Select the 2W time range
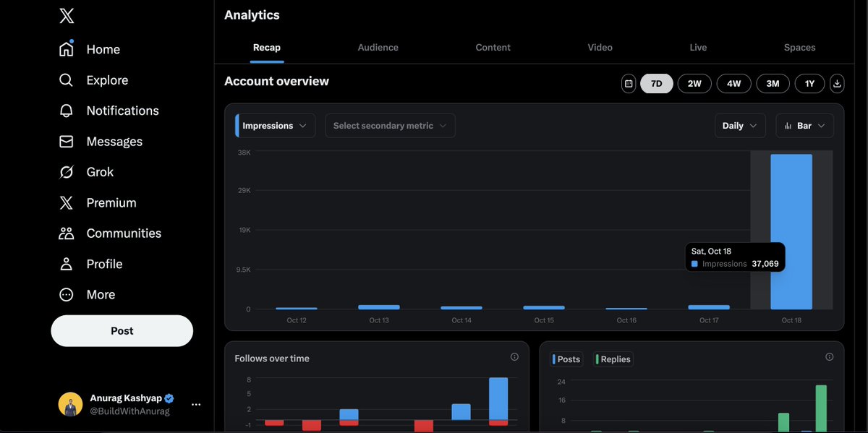The height and width of the screenshot is (433, 868). pyautogui.click(x=694, y=84)
